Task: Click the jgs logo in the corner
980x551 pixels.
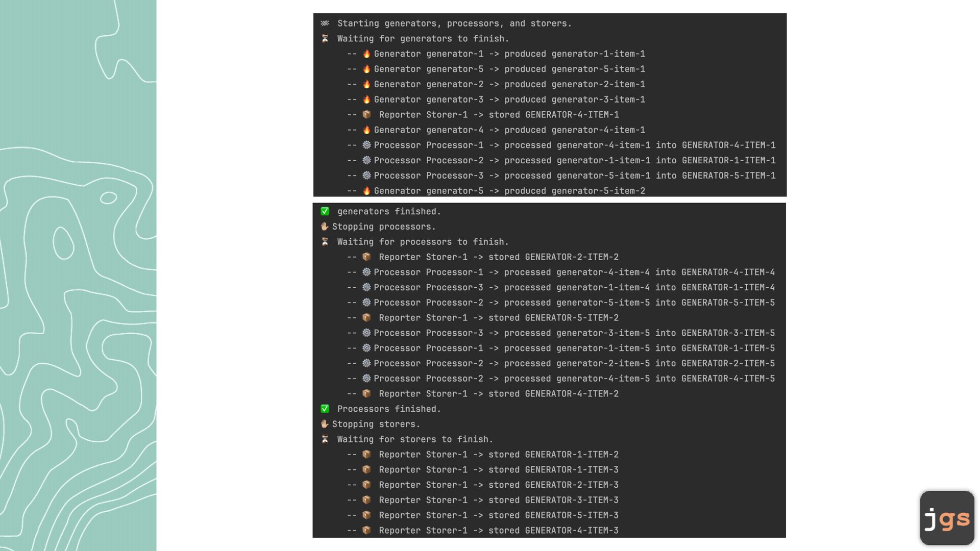Action: point(947,518)
